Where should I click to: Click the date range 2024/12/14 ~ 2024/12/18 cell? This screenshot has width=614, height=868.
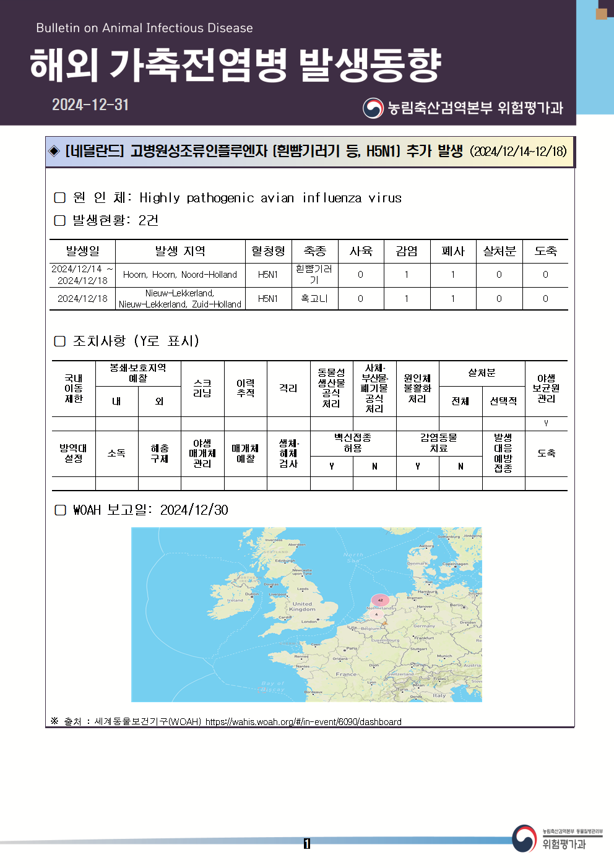(x=82, y=275)
